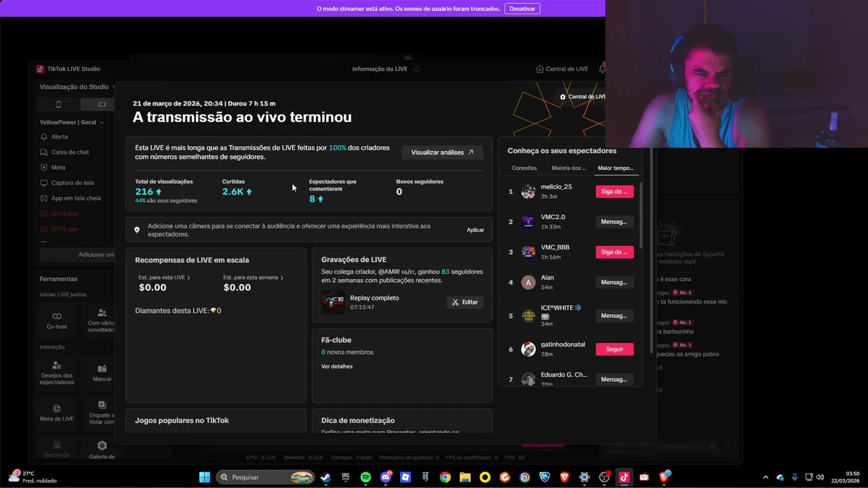868x488 pixels.
Task: Edit the Replay completo recording
Action: pyautogui.click(x=465, y=302)
